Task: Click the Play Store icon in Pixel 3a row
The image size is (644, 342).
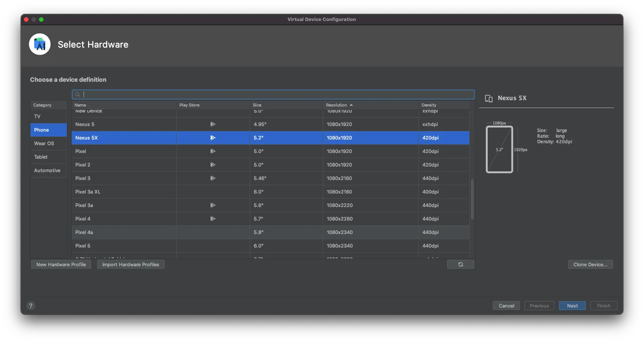Action: pos(213,205)
